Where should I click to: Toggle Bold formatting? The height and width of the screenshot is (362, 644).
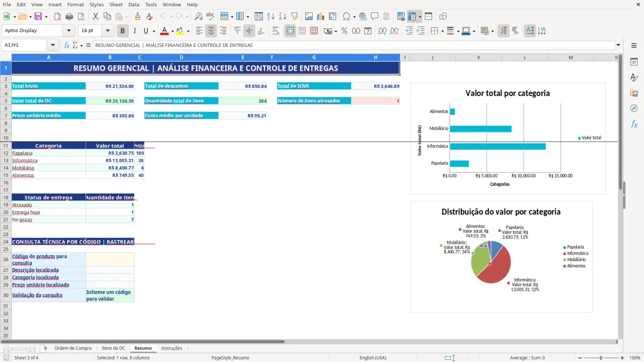pyautogui.click(x=123, y=31)
